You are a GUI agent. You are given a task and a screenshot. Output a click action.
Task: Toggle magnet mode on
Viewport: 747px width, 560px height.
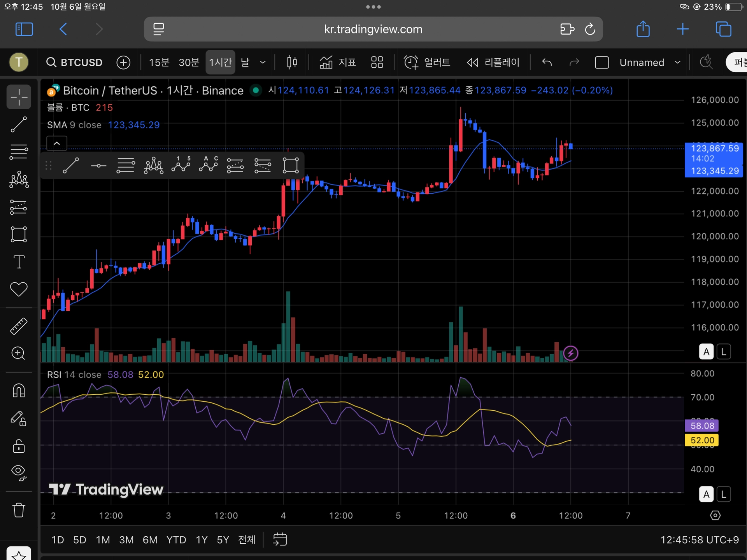pos(18,390)
